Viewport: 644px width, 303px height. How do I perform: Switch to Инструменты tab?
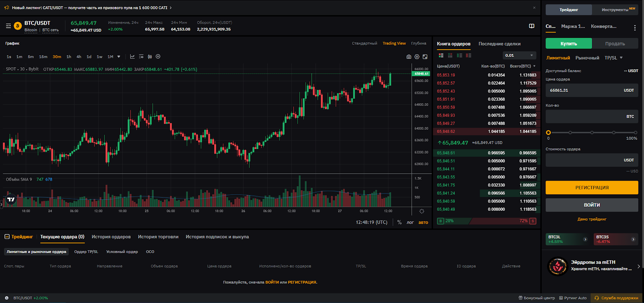tap(615, 10)
